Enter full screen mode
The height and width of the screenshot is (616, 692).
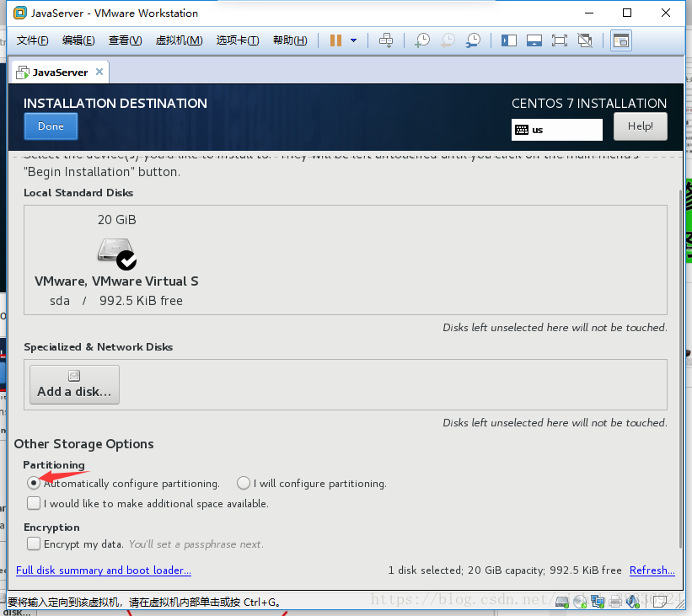(560, 41)
